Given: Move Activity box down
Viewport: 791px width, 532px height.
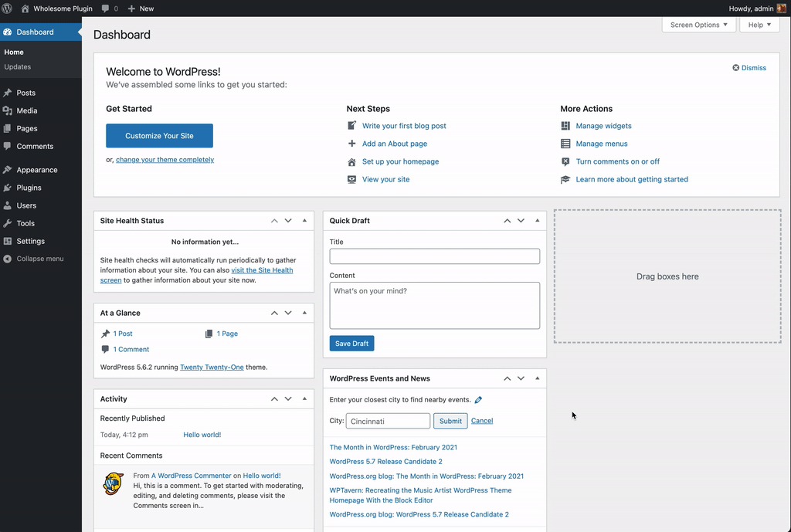Looking at the screenshot, I should click(x=288, y=398).
